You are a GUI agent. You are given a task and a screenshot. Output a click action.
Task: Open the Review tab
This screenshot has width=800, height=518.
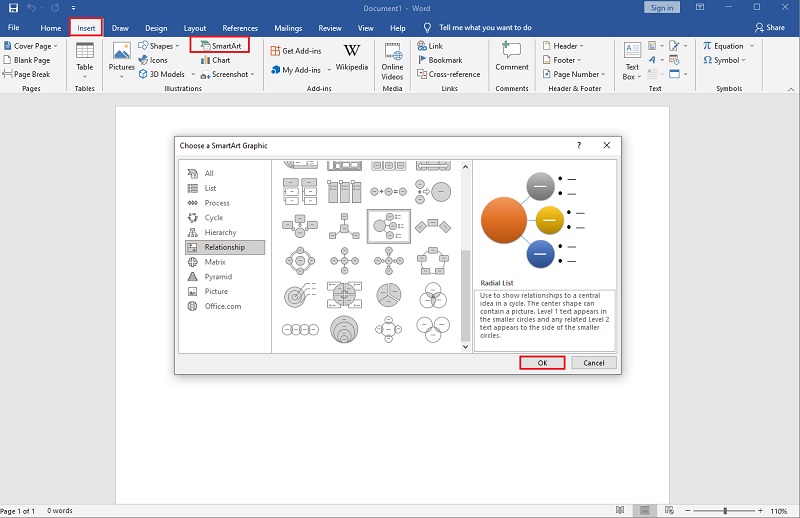click(x=330, y=28)
